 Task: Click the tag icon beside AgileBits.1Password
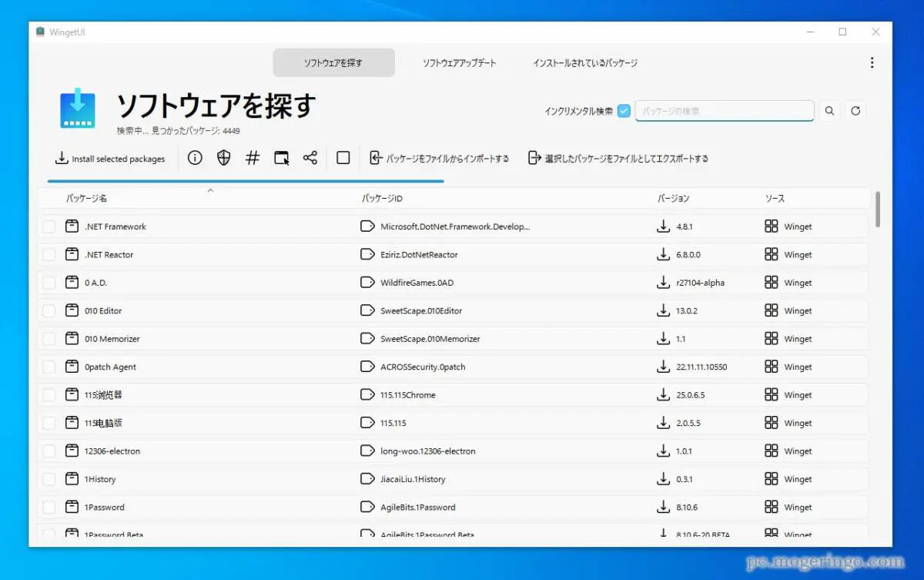(x=367, y=507)
